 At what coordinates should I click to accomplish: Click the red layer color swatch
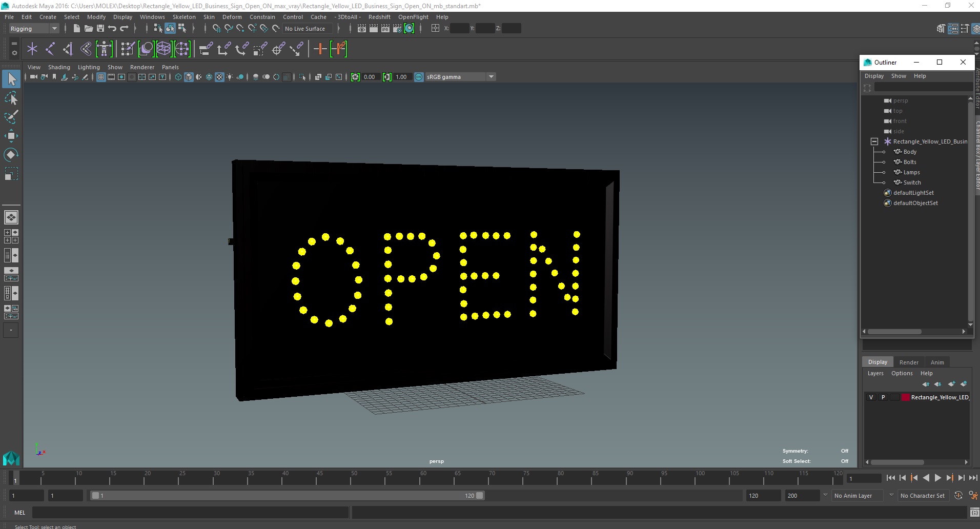coord(906,397)
